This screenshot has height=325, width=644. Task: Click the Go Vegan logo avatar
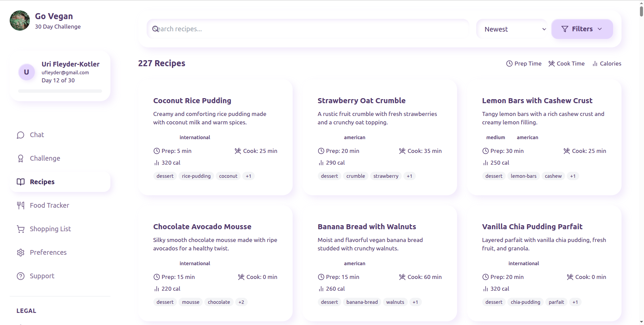pos(20,21)
